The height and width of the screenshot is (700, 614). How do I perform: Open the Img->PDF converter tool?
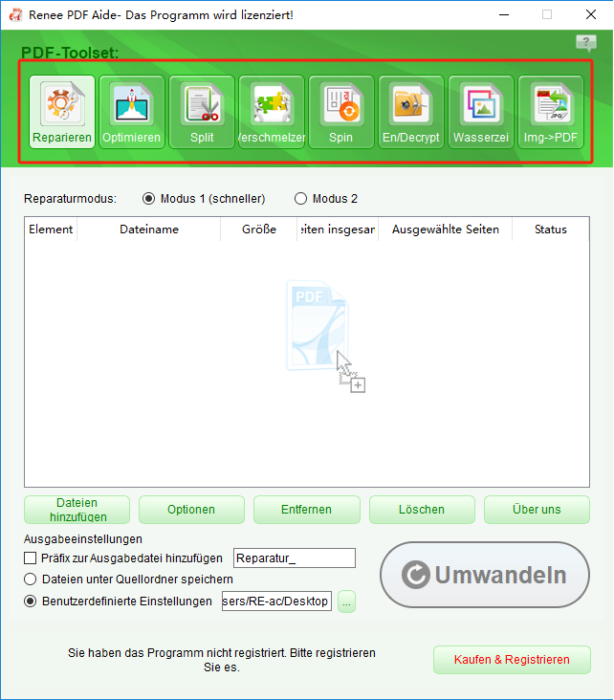pos(551,112)
